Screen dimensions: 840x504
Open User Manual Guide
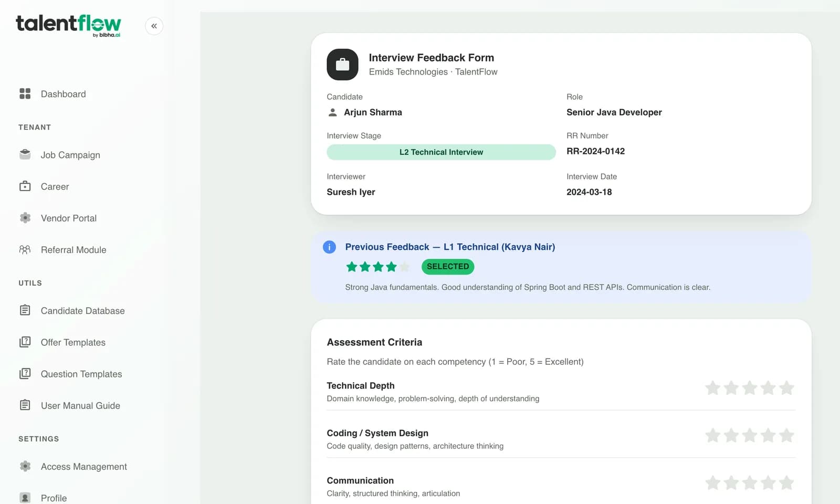click(x=80, y=405)
